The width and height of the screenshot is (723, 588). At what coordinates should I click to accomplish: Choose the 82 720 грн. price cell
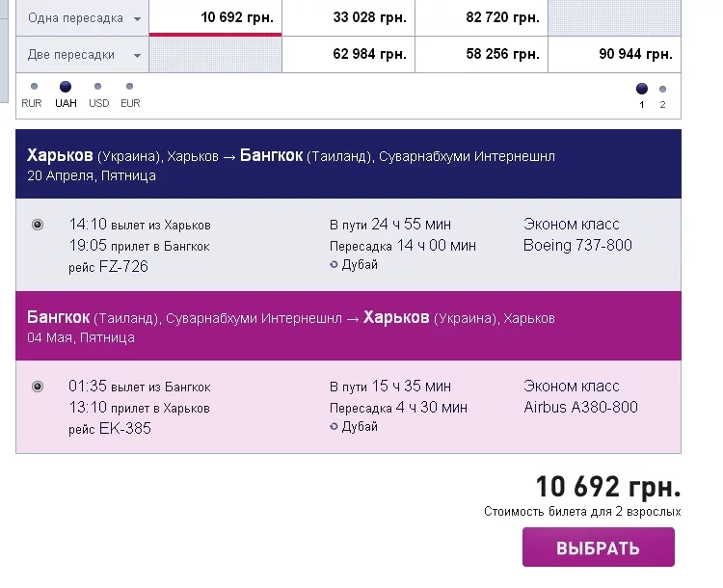tap(481, 17)
